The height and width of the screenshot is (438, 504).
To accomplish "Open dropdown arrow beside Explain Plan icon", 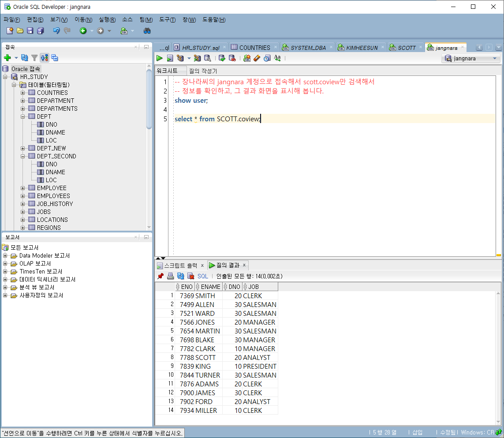I will 189,59.
